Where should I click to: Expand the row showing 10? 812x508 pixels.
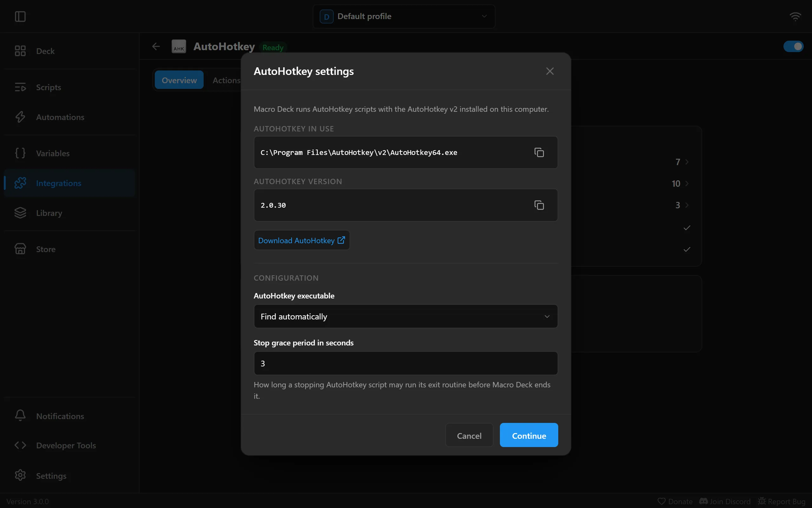coord(680,184)
